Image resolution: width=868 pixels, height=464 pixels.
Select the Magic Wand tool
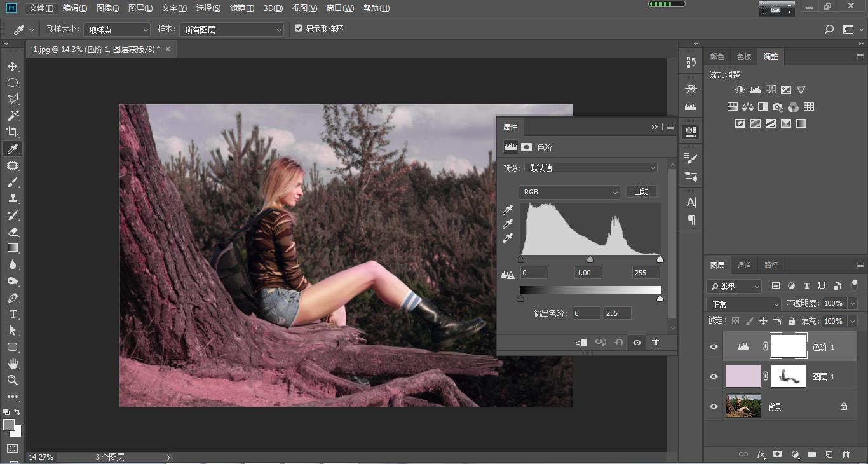click(13, 116)
